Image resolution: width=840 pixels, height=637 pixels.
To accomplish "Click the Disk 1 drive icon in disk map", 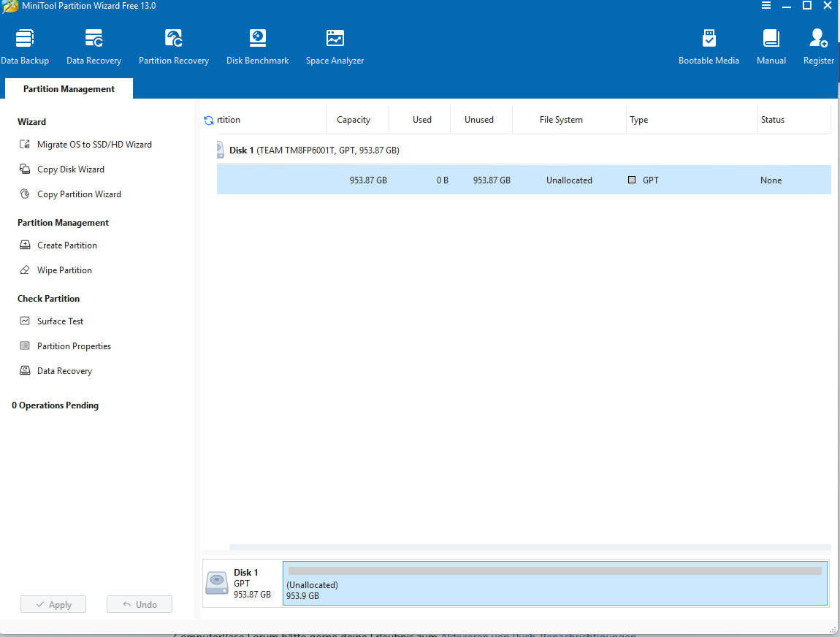I will [217, 584].
